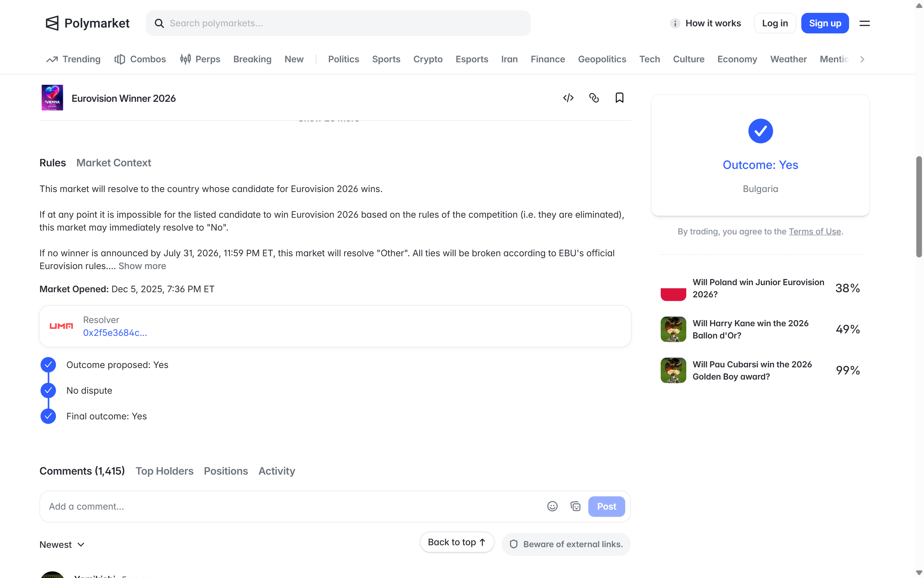
Task: Open the emoji picker in comment box
Action: click(552, 506)
